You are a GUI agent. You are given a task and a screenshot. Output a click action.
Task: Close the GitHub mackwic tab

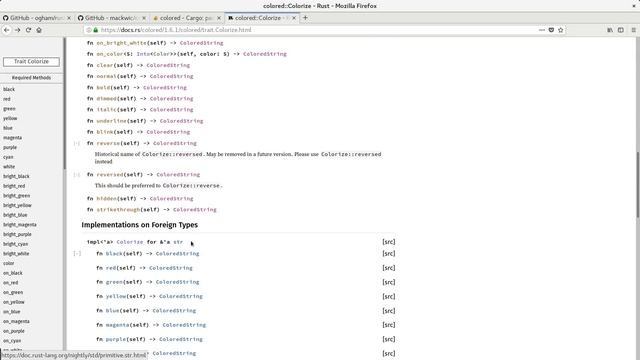point(144,18)
